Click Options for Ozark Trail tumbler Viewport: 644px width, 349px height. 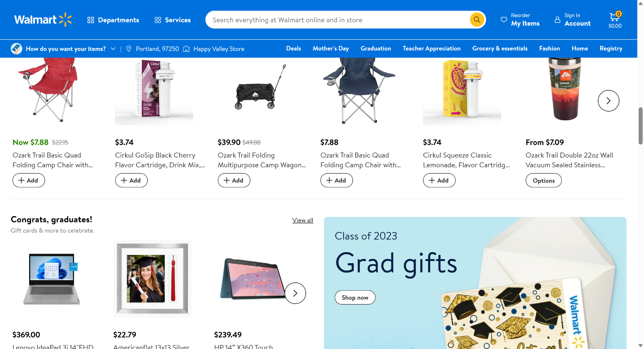[543, 181]
